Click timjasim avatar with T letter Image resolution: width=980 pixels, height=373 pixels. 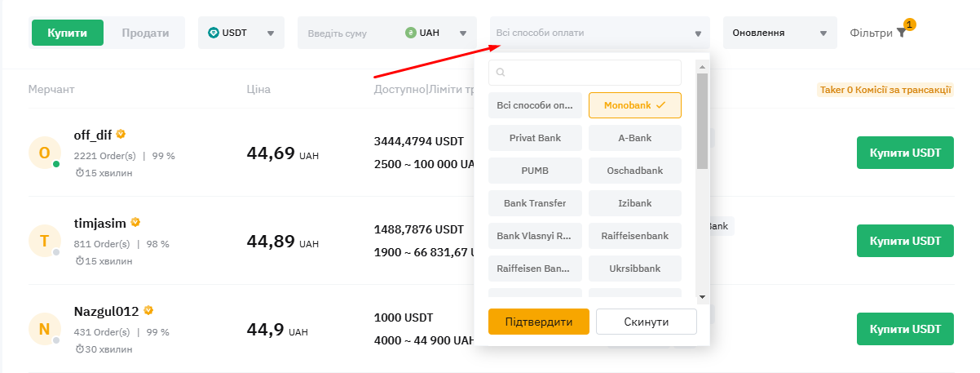click(45, 241)
